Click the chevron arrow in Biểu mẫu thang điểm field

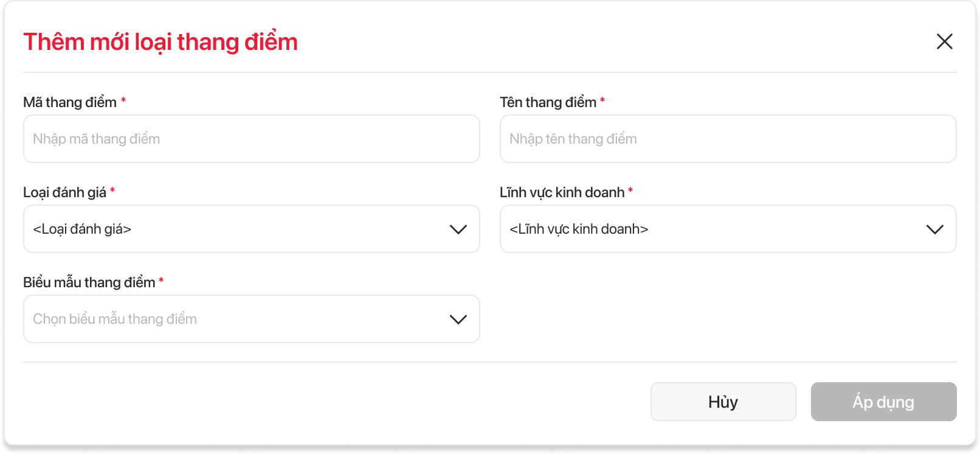pyautogui.click(x=458, y=320)
